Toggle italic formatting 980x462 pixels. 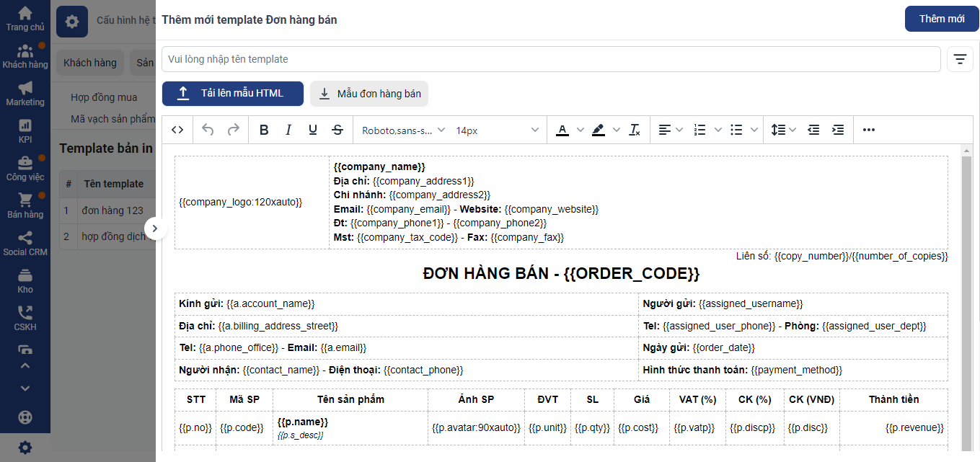coord(288,130)
